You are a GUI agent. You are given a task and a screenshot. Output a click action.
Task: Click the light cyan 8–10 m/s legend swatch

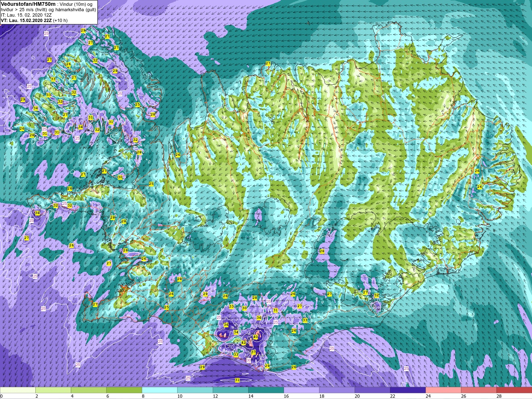click(160, 390)
